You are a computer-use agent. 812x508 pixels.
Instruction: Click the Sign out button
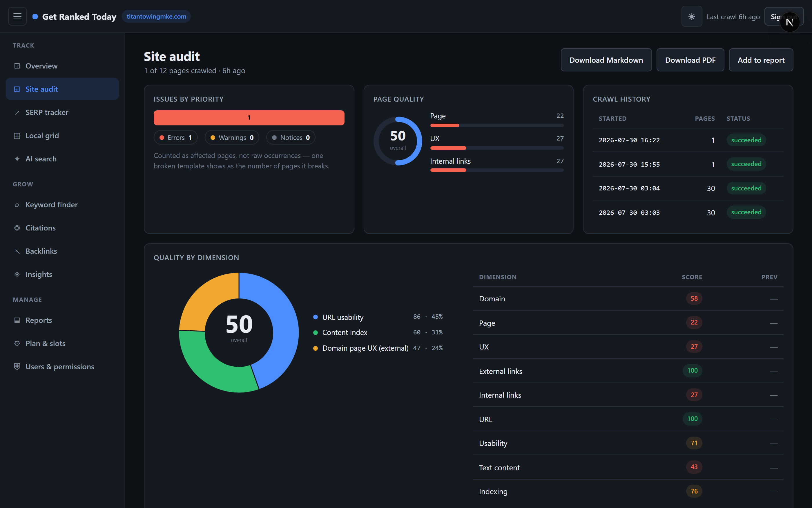click(x=784, y=17)
